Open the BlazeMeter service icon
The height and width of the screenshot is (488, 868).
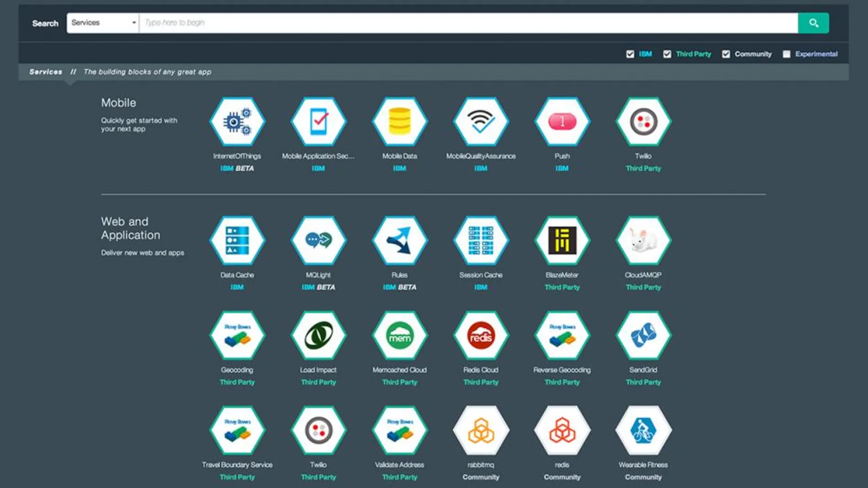[x=562, y=241]
